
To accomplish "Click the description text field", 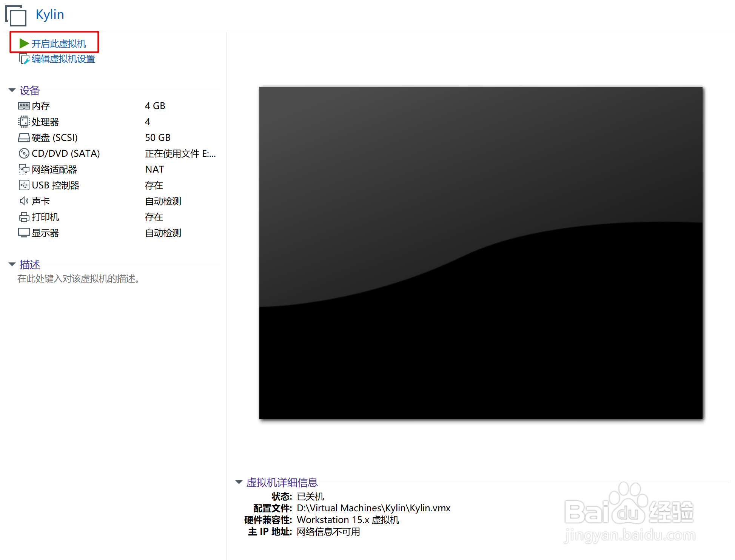I will (79, 279).
